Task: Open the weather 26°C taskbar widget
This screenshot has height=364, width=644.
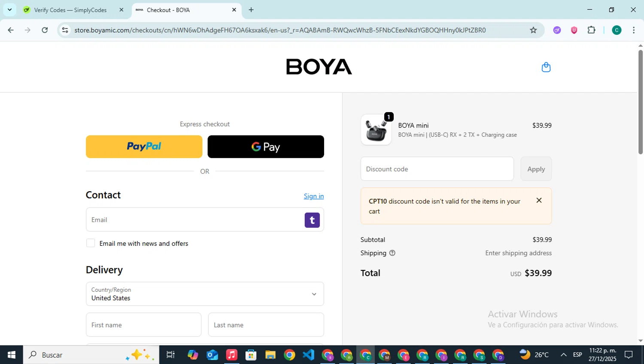Action: (534, 355)
